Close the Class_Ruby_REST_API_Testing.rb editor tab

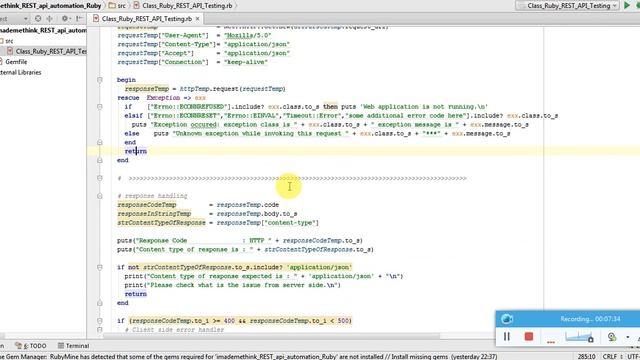coord(198,19)
